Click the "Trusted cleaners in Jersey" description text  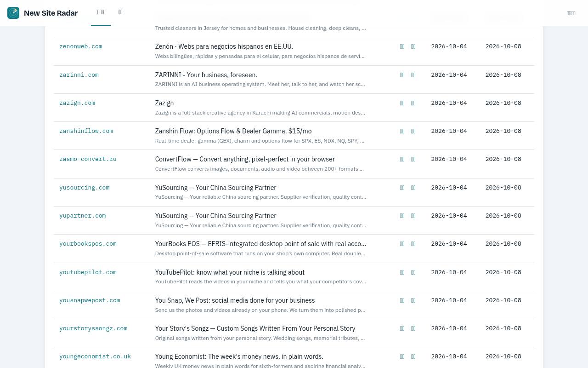[260, 28]
